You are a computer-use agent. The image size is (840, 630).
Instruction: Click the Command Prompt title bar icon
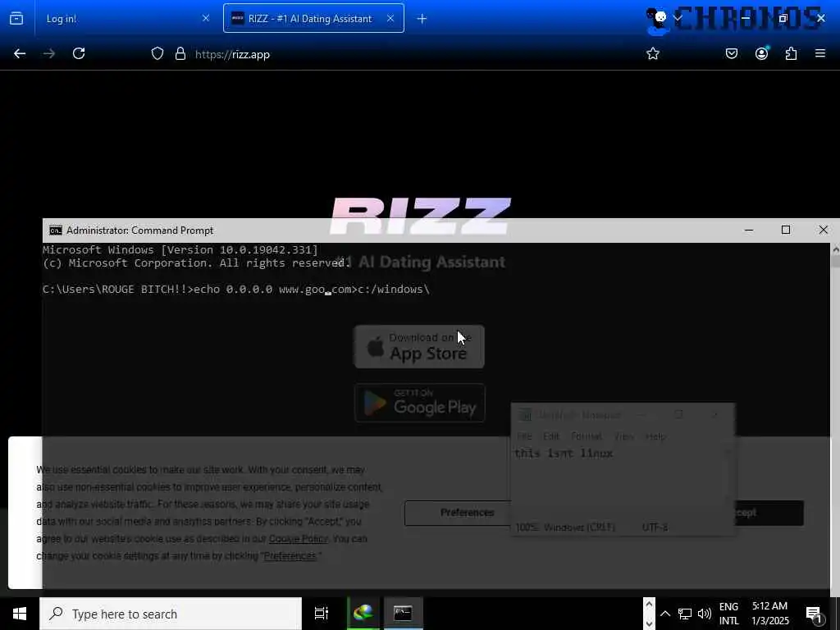pyautogui.click(x=56, y=231)
